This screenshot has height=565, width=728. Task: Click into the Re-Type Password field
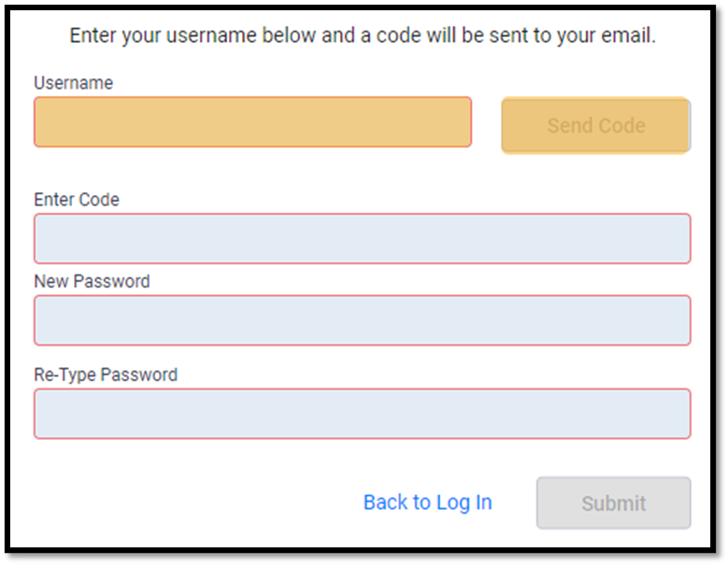pos(362,414)
